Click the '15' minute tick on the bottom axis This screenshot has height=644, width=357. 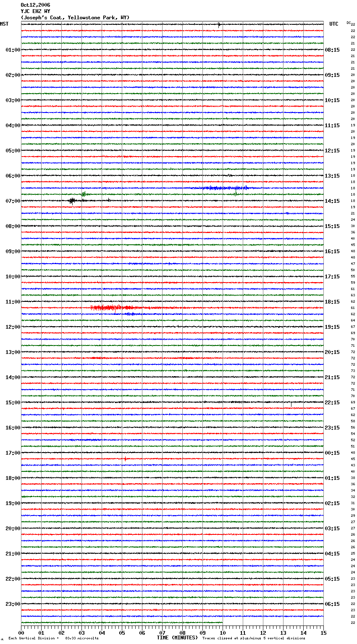[323, 633]
